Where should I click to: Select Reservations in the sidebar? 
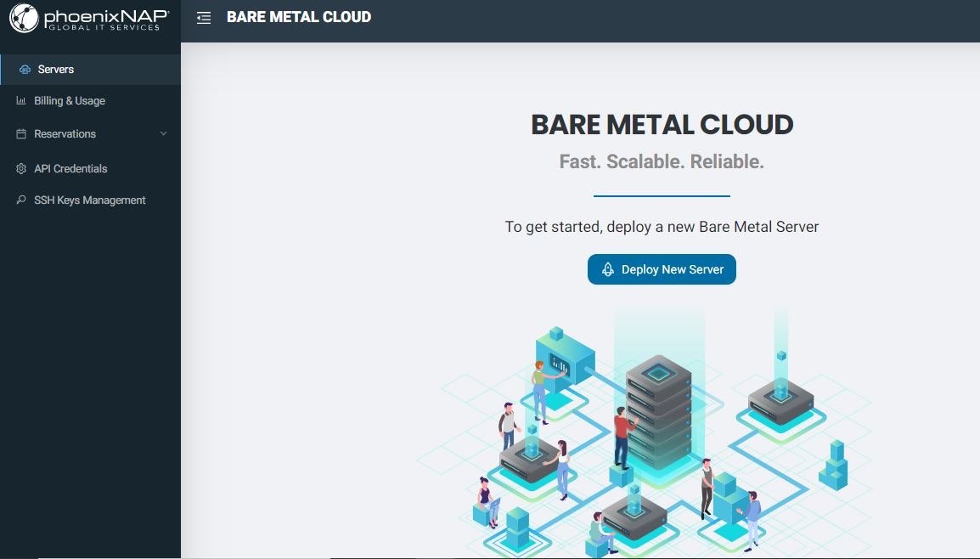tap(65, 133)
